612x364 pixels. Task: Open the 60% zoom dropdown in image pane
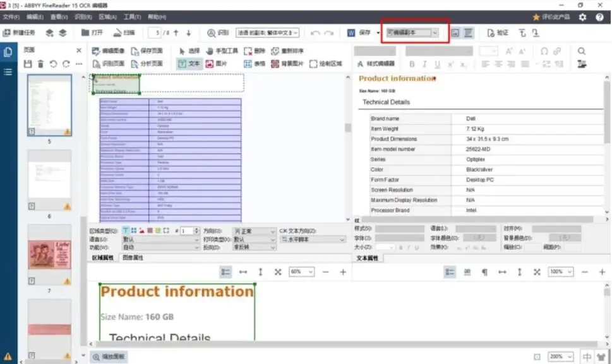point(301,272)
